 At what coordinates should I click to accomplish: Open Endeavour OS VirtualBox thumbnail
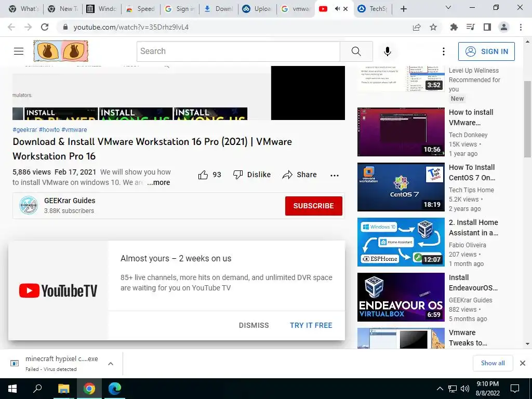pos(401,297)
